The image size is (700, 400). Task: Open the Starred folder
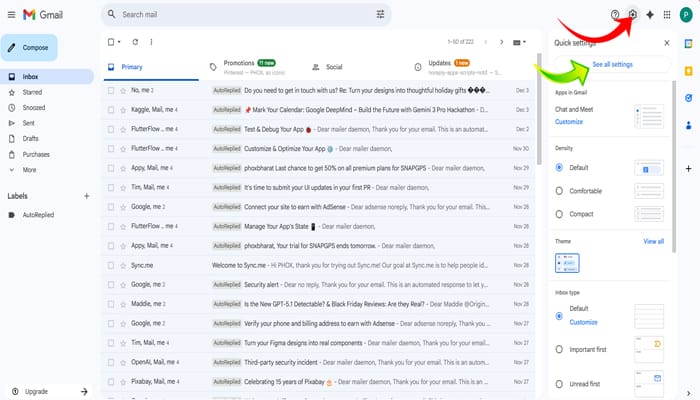[32, 92]
